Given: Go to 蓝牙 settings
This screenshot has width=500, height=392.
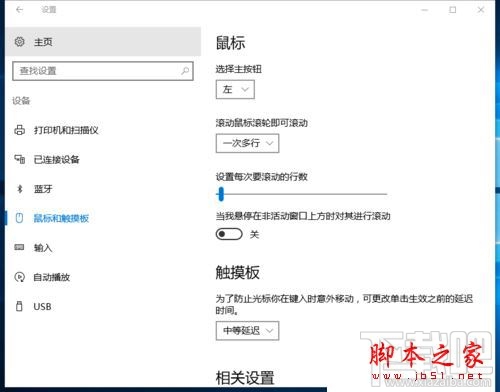Looking at the screenshot, I should click(x=103, y=189).
